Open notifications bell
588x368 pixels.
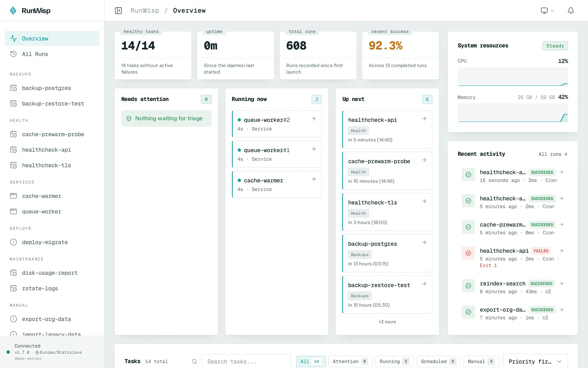pyautogui.click(x=570, y=10)
